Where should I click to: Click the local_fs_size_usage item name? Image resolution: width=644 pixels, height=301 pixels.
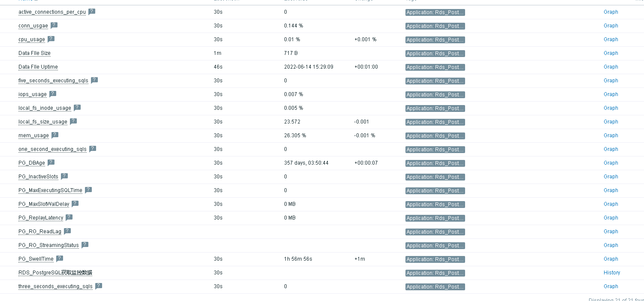click(x=42, y=122)
